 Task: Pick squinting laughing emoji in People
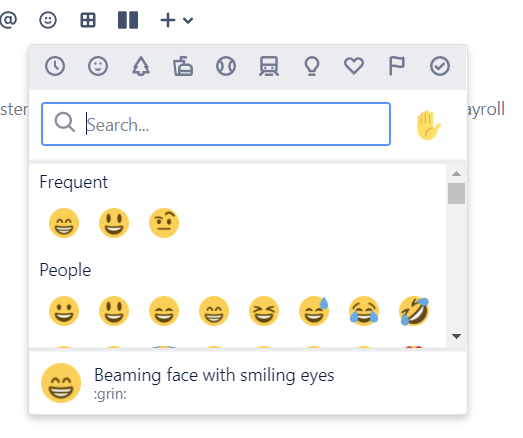[x=264, y=311]
